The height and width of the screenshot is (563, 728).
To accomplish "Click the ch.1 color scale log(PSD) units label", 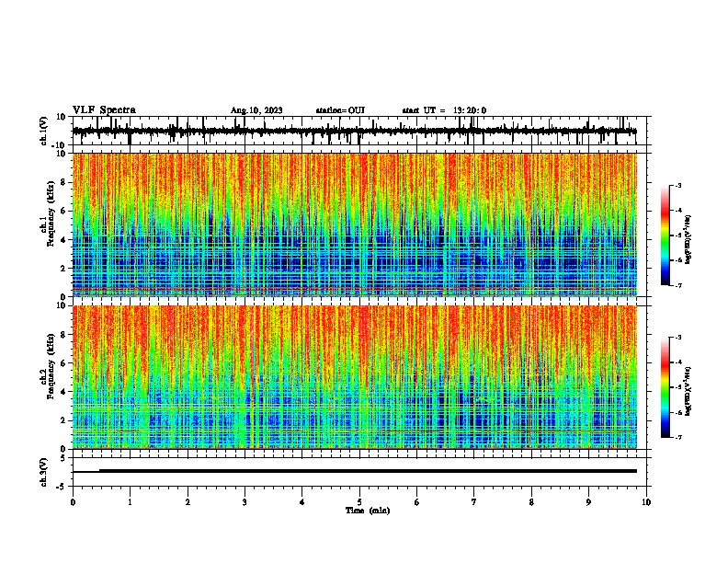I will tap(688, 239).
